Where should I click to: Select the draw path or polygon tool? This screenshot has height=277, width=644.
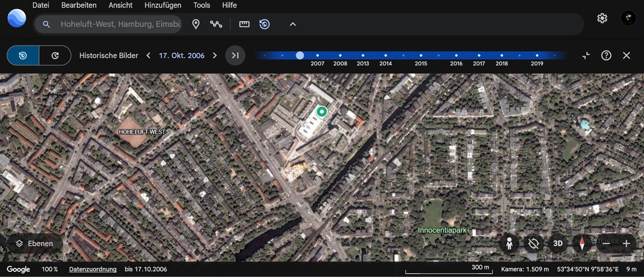click(x=216, y=24)
